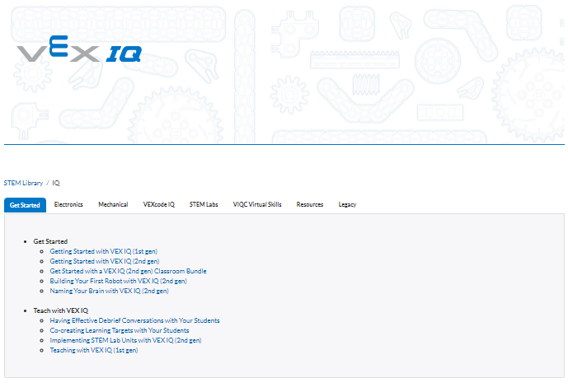Open the STEM Library breadcrumb link
Image resolution: width=568 pixels, height=392 pixels.
click(x=23, y=183)
